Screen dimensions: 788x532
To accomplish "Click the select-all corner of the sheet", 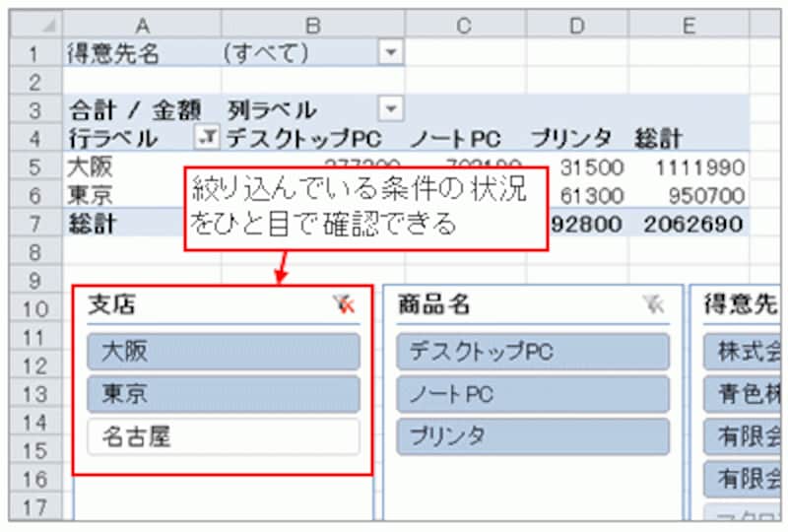I will 36,24.
